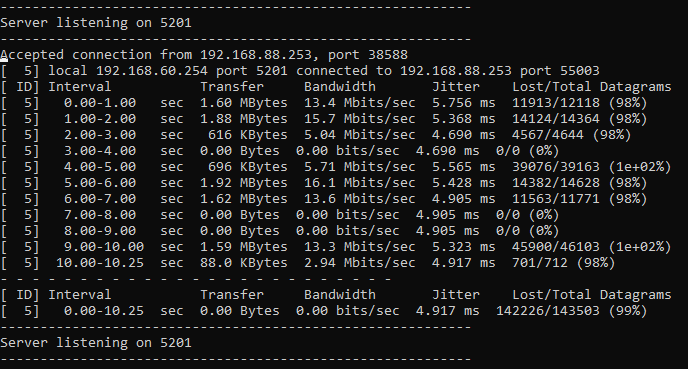Viewport: 688px width, 369px height.
Task: Click the 5.756 ms jitter value
Action: (x=464, y=103)
